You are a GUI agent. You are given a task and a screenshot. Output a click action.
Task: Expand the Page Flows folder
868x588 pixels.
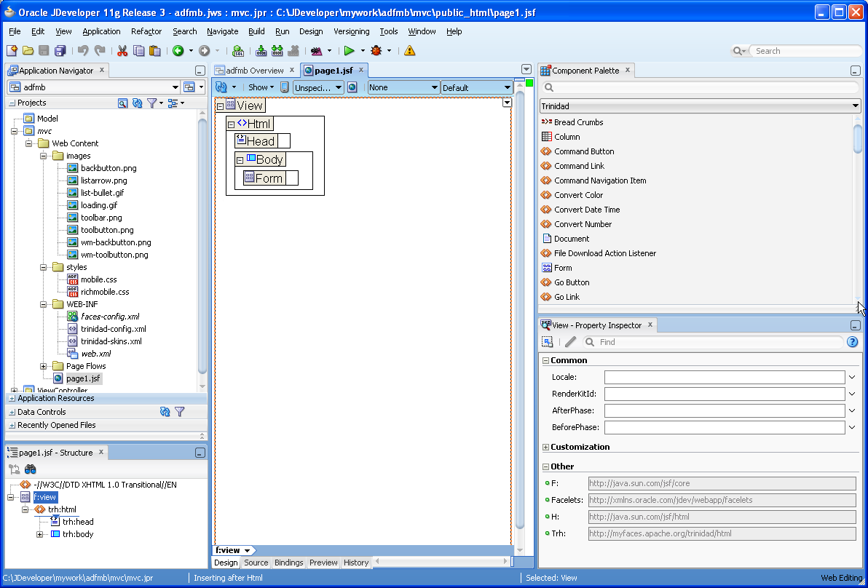[x=43, y=366]
